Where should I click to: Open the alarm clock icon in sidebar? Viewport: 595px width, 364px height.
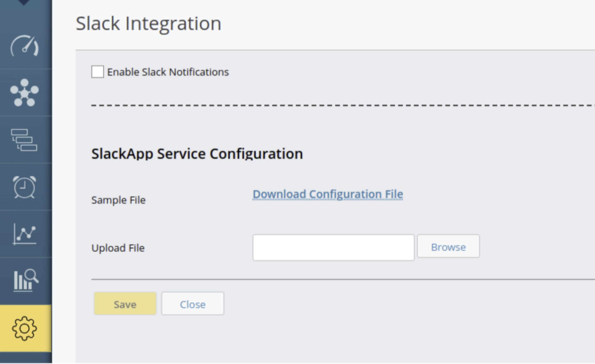(x=24, y=187)
